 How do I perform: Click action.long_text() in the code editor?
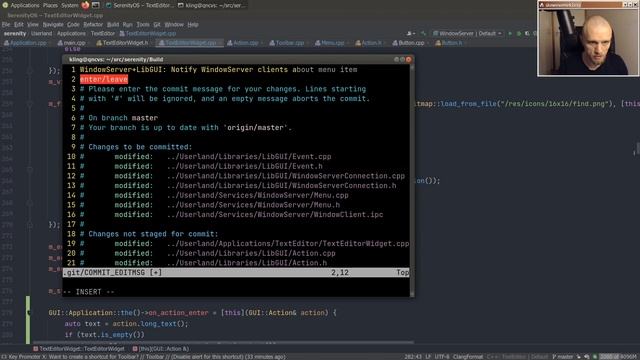[x=150, y=324]
